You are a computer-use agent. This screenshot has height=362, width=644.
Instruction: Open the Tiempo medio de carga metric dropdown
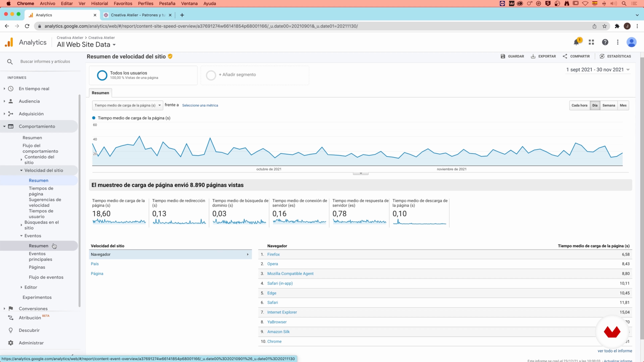pyautogui.click(x=127, y=105)
